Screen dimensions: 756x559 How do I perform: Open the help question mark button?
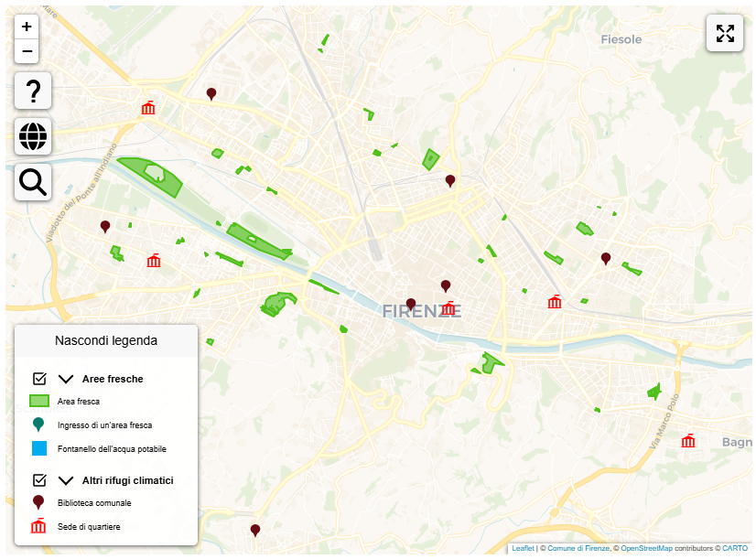[x=33, y=91]
